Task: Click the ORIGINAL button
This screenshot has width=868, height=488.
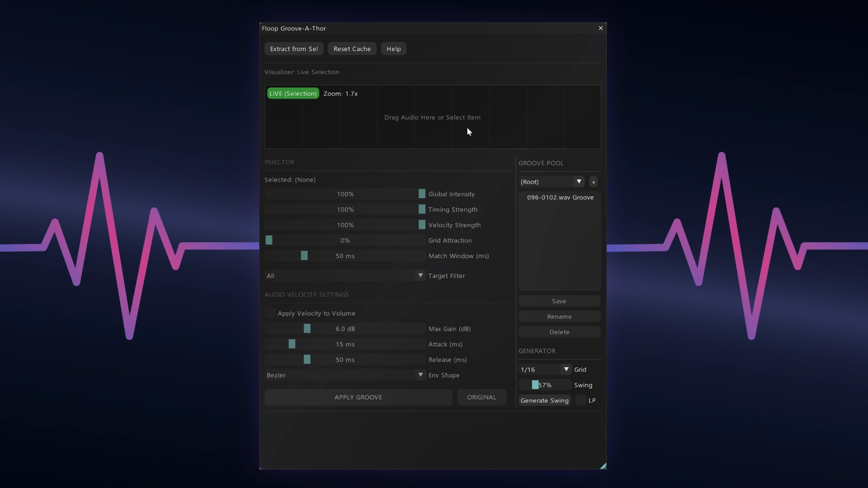Action: (x=482, y=397)
